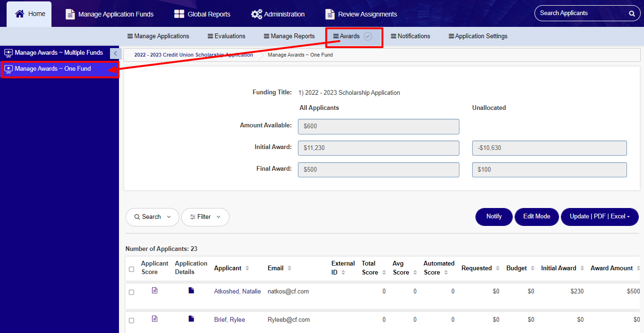Sort by the Requested column arrows

click(x=497, y=268)
